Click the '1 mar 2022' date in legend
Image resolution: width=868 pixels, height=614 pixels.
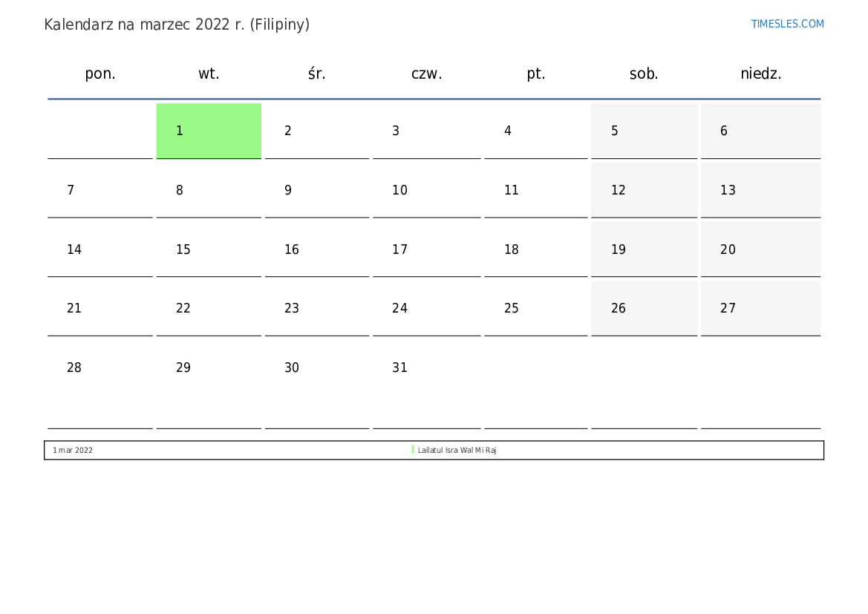click(73, 451)
